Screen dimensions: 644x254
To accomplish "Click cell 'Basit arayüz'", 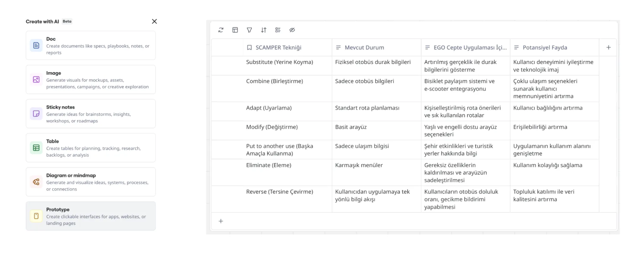I will [x=376, y=130].
